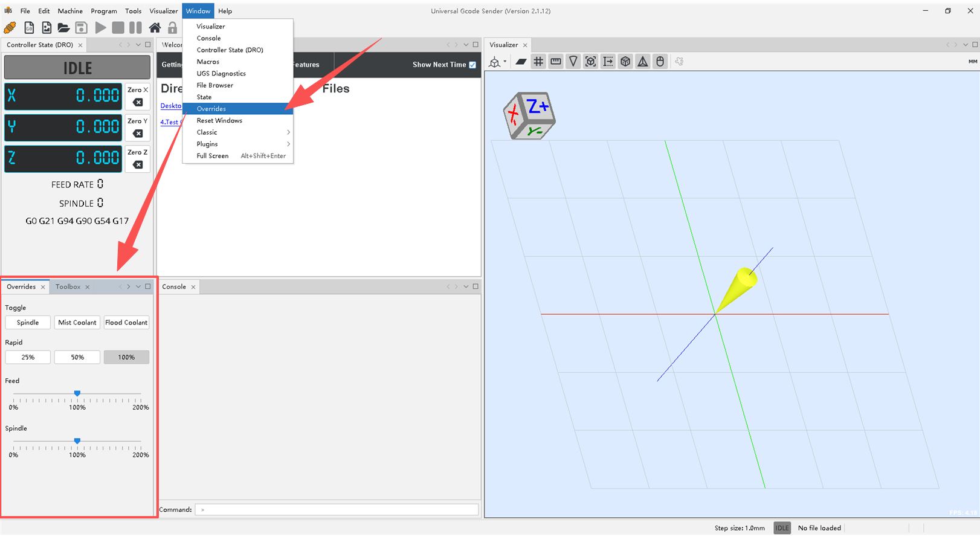The image size is (980, 536).
Task: Maximize the Controller State panel
Action: point(148,45)
